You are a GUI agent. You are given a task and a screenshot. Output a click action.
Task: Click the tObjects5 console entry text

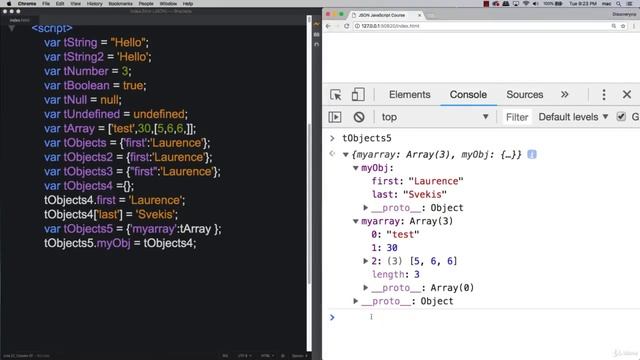(x=367, y=138)
